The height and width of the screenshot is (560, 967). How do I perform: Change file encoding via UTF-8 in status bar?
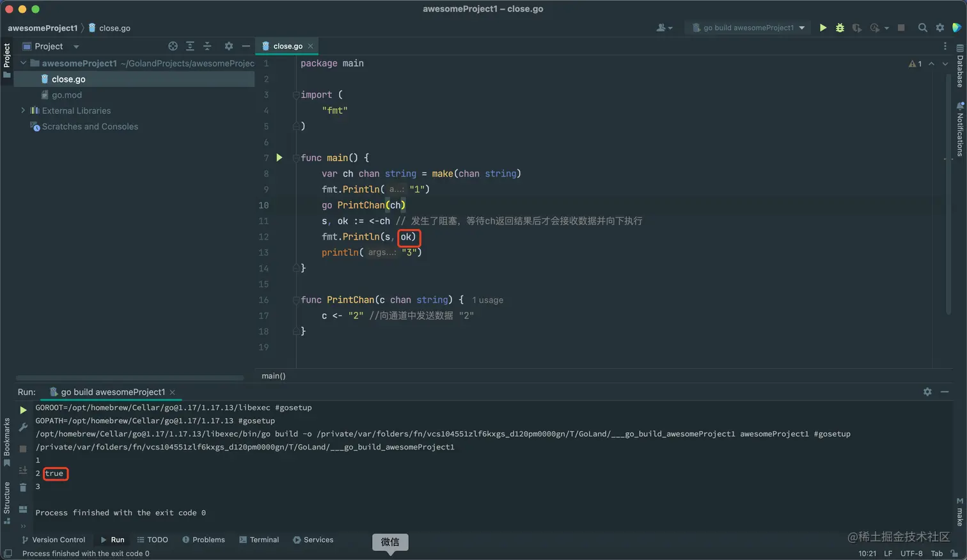tap(911, 554)
